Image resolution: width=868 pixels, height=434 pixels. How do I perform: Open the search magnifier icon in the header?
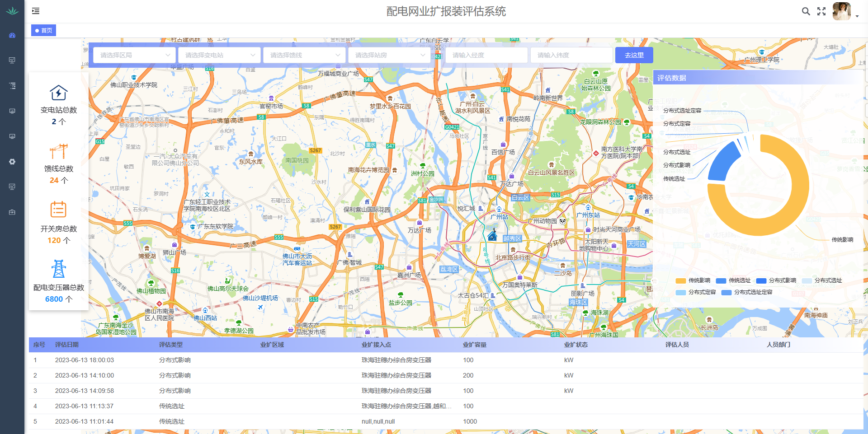806,11
